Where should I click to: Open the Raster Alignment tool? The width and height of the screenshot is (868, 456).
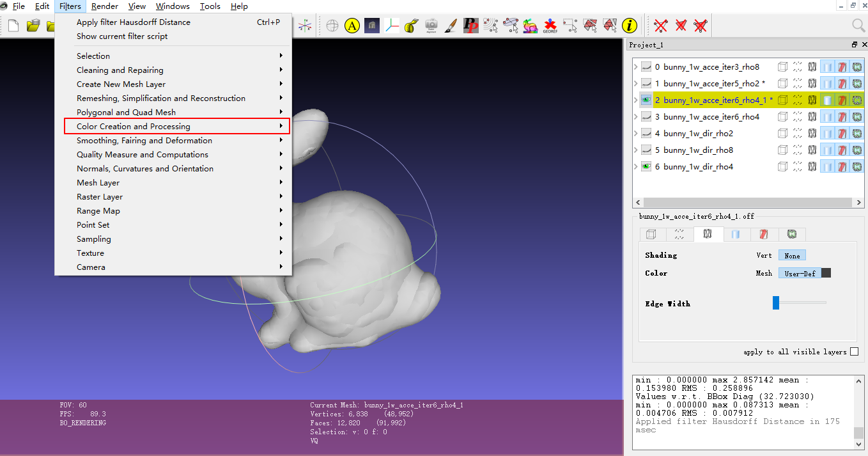click(432, 26)
